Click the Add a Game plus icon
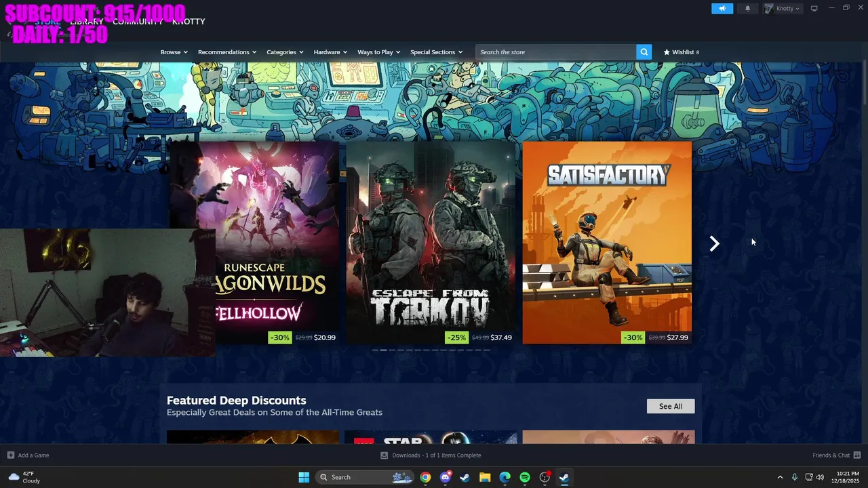 tap(10, 455)
